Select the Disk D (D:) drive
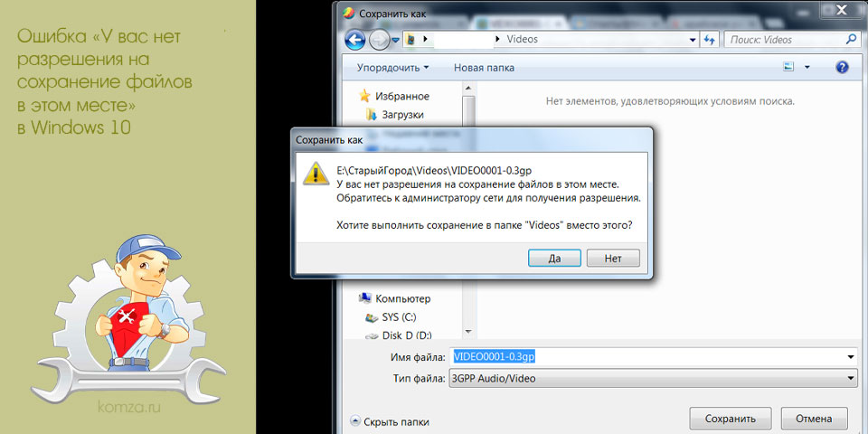The width and height of the screenshot is (868, 434). point(406,335)
